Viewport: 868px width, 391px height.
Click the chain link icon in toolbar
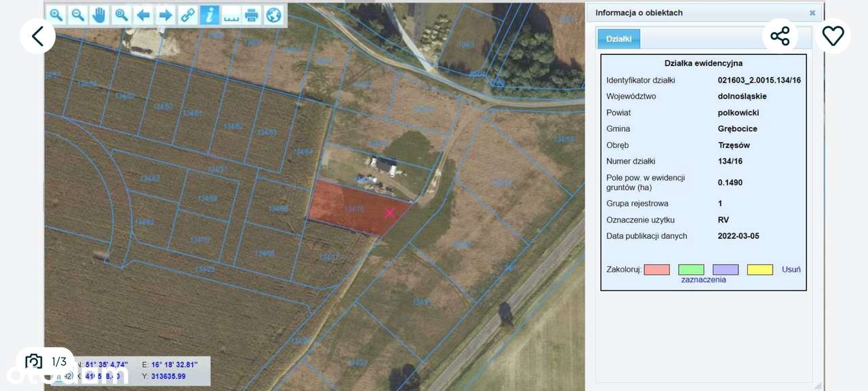click(187, 15)
